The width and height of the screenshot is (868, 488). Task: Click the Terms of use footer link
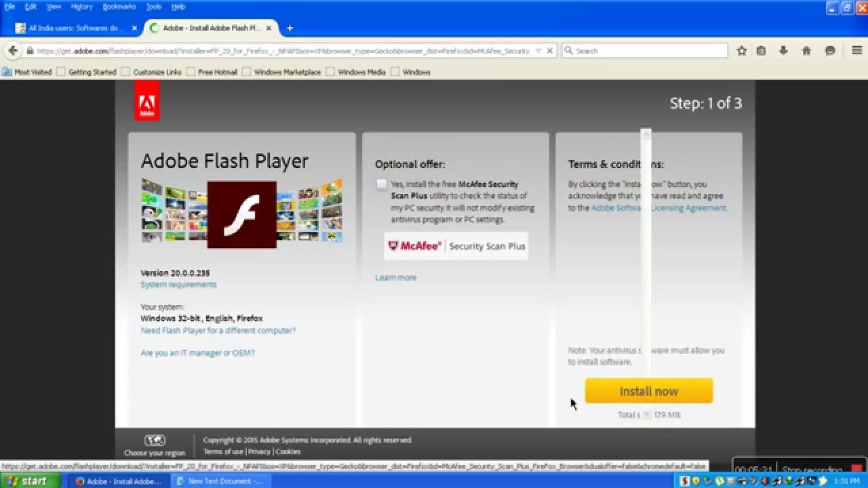point(223,451)
